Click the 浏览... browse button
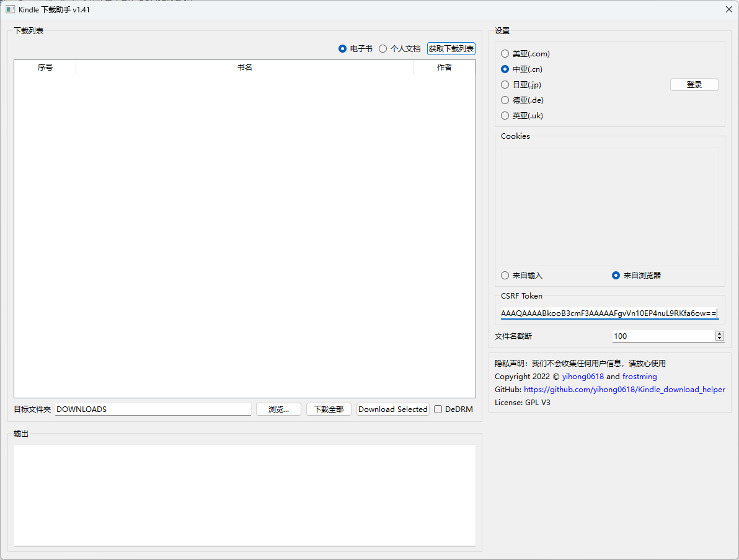This screenshot has height=560, width=739. 278,409
